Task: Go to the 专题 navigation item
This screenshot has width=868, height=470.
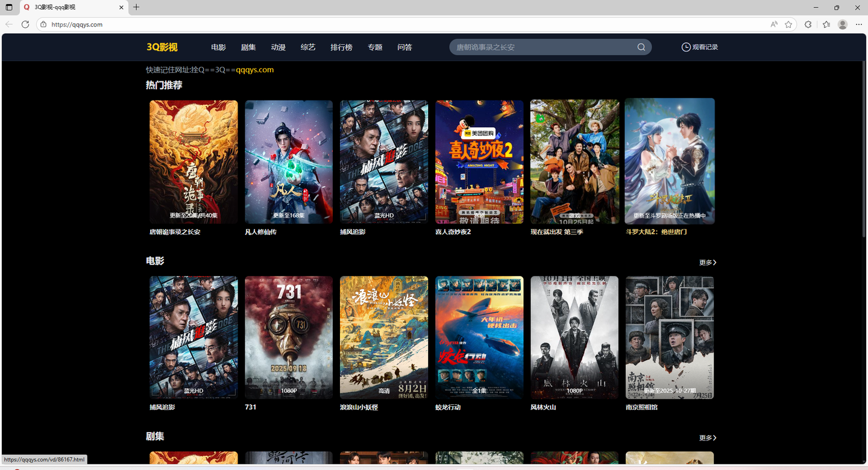Action: [375, 47]
